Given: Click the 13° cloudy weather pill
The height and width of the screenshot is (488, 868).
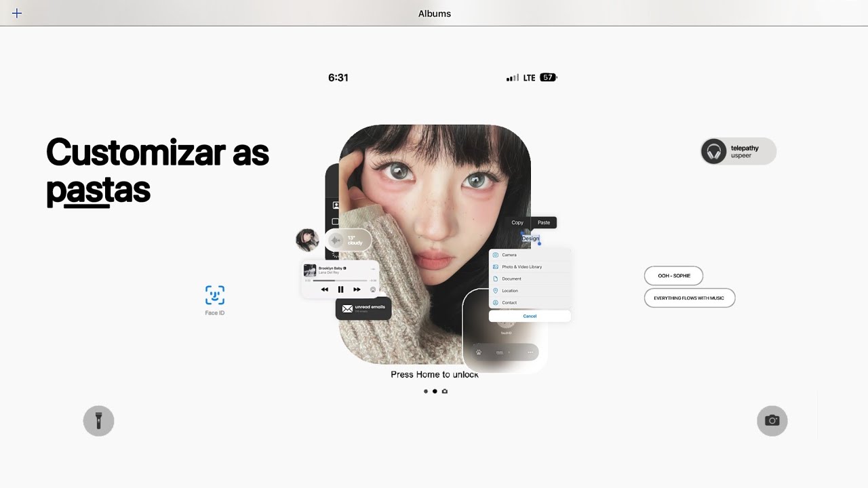Looking at the screenshot, I should pyautogui.click(x=349, y=240).
